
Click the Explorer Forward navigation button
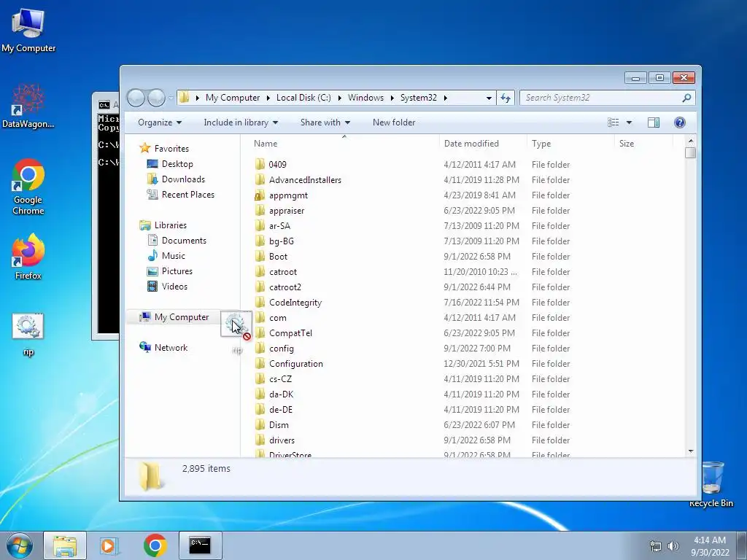(156, 98)
